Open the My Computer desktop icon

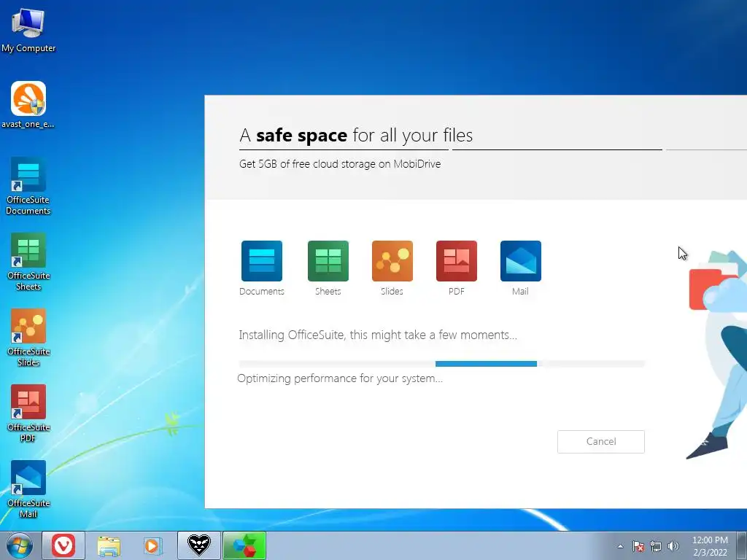pyautogui.click(x=28, y=31)
